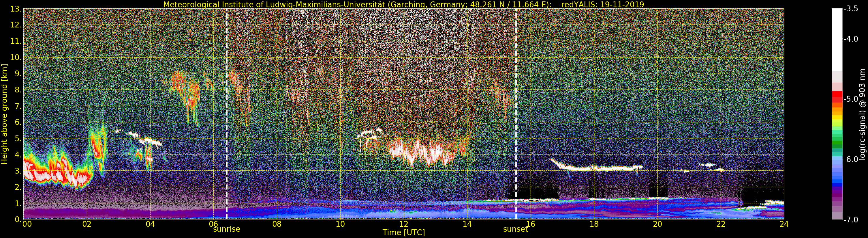Click the '4.' tick on the height axis
The width and height of the screenshot is (868, 238).
[18, 155]
